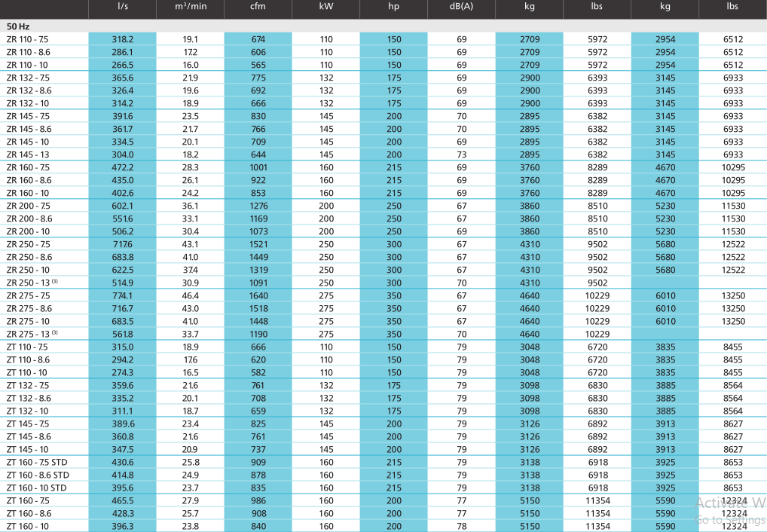767x532 pixels.
Task: Select the m³/min column header
Action: click(191, 6)
